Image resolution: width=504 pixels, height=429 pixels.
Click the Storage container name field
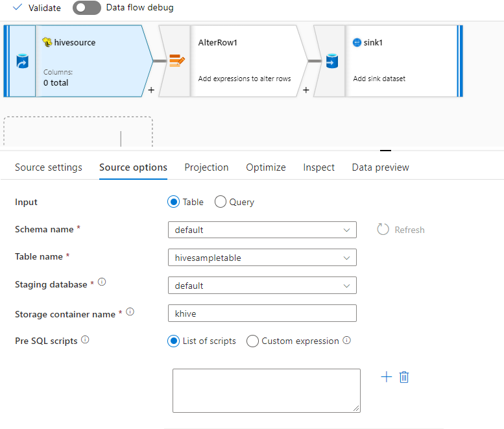click(262, 313)
